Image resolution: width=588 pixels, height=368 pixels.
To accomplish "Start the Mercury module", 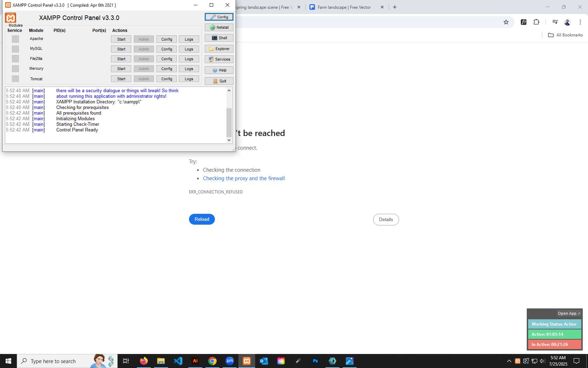I will pyautogui.click(x=121, y=69).
